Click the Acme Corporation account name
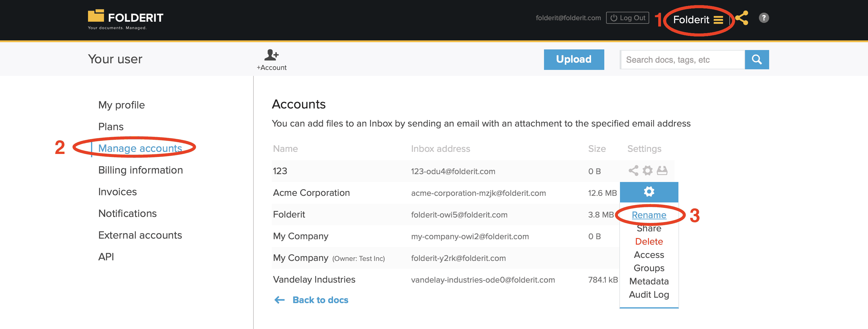The width and height of the screenshot is (868, 329). coord(311,193)
